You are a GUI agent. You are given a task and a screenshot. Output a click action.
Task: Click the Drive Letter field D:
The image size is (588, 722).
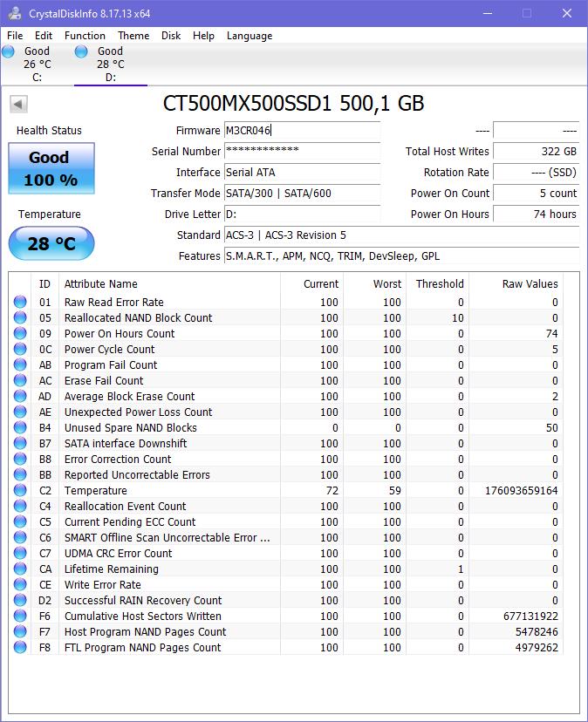tap(303, 215)
